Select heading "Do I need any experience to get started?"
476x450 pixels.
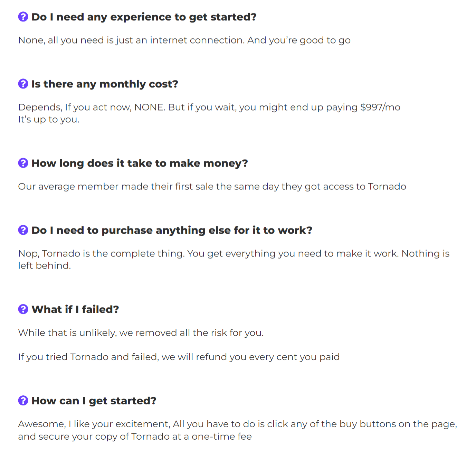coord(144,17)
